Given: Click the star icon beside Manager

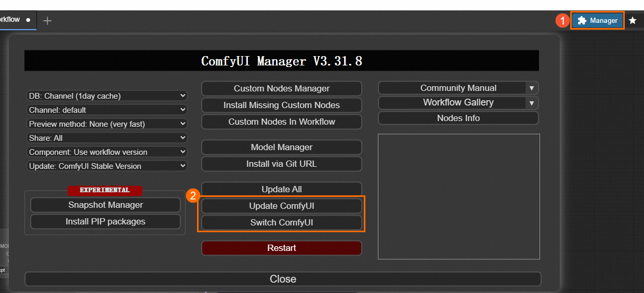Looking at the screenshot, I should click(633, 21).
